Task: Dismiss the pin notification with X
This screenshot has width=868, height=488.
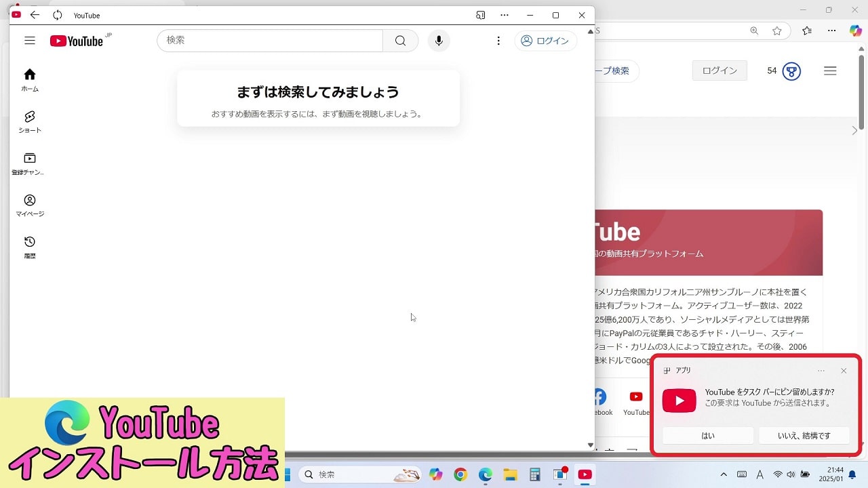Action: (844, 371)
